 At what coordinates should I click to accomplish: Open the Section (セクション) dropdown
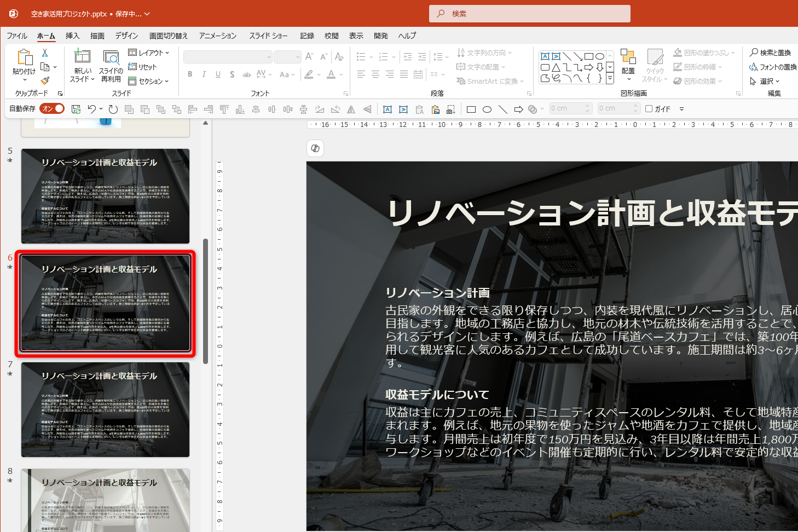click(x=148, y=81)
